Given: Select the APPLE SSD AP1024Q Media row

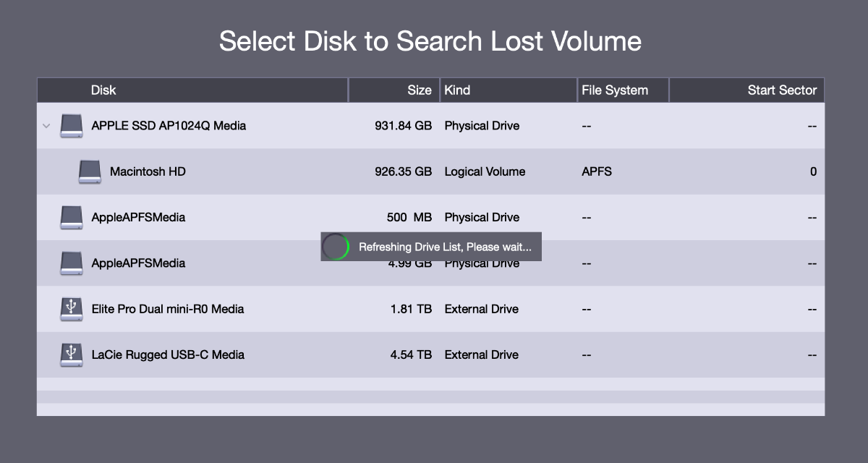Looking at the screenshot, I should pyautogui.click(x=169, y=126).
